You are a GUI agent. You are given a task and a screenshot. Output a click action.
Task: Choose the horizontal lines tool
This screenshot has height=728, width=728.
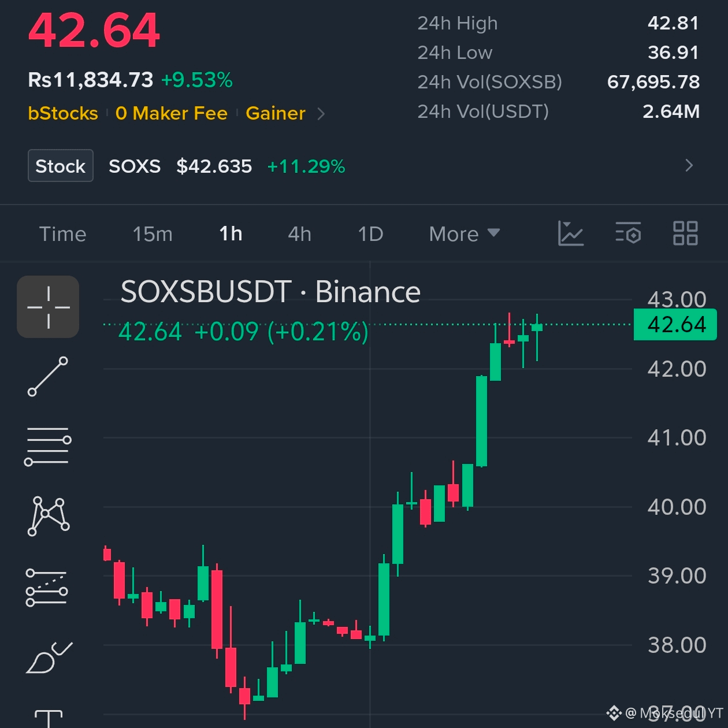[48, 446]
